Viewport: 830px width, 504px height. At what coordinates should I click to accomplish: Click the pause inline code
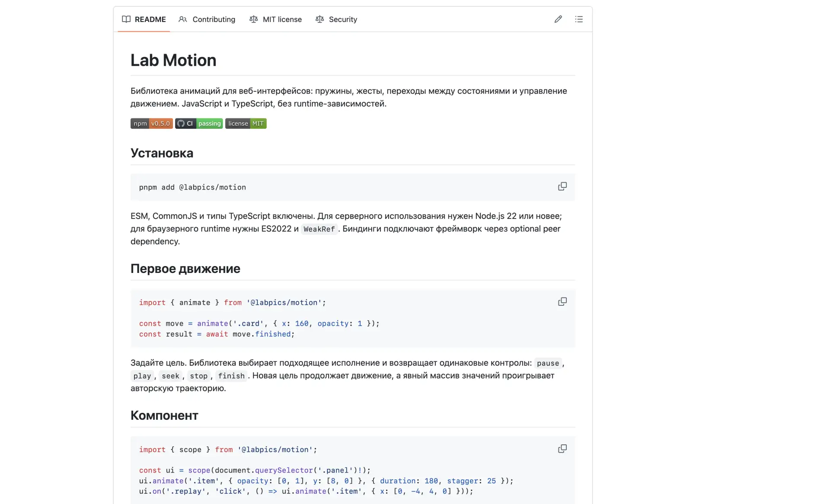coord(548,363)
